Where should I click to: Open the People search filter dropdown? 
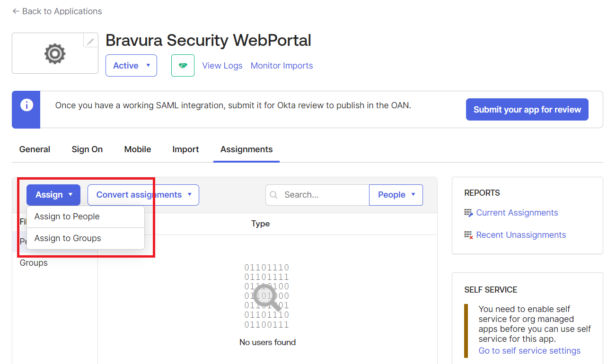396,195
